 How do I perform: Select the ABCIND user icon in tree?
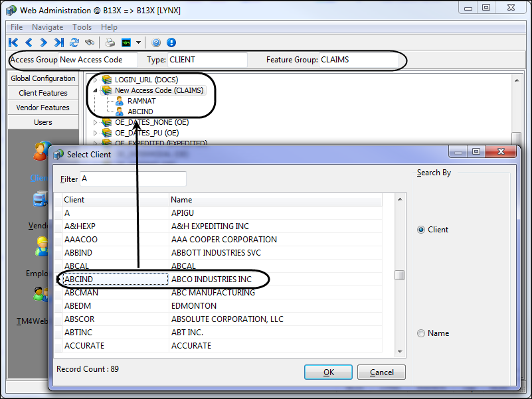(x=120, y=112)
